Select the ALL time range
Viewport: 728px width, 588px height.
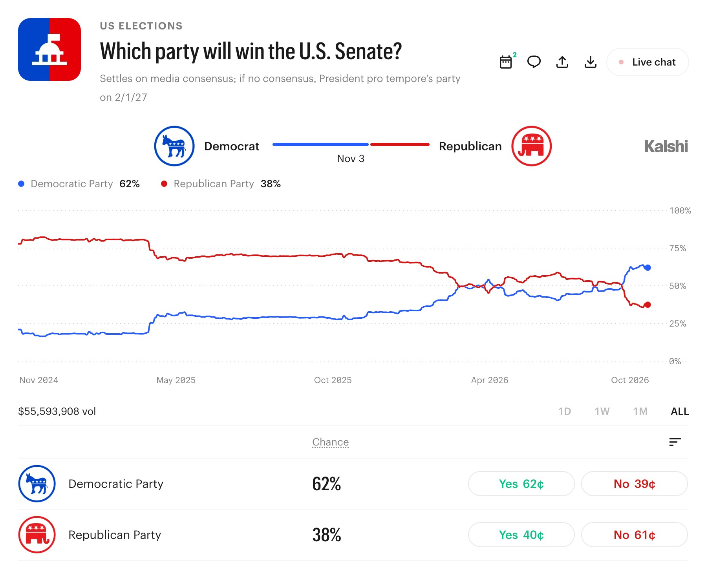[680, 411]
